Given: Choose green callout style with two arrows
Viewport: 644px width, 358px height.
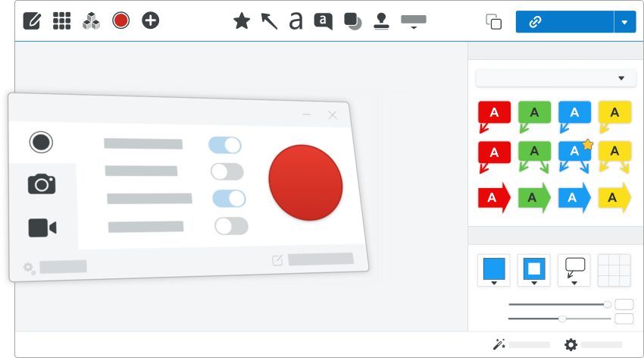Looking at the screenshot, I should [534, 156].
